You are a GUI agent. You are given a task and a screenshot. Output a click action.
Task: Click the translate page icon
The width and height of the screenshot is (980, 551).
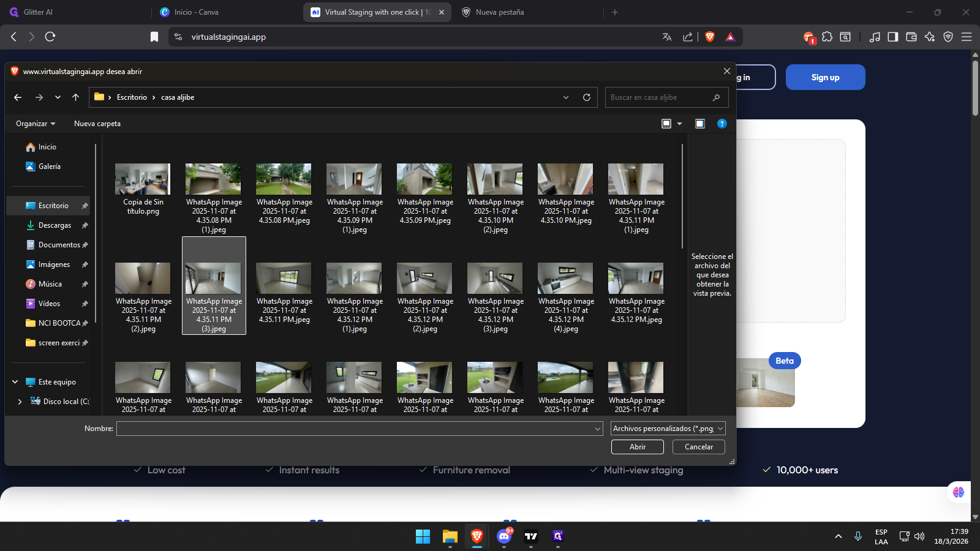click(667, 37)
